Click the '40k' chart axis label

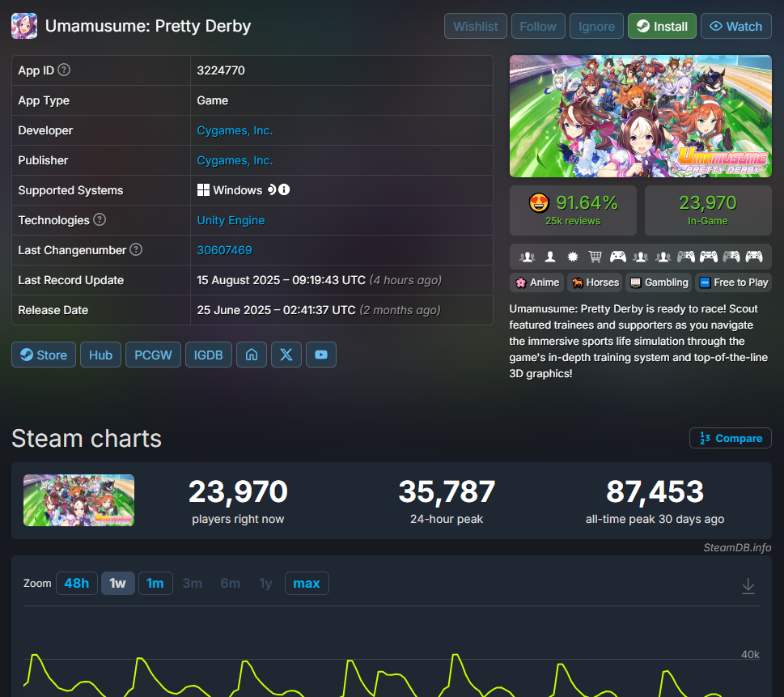[750, 654]
